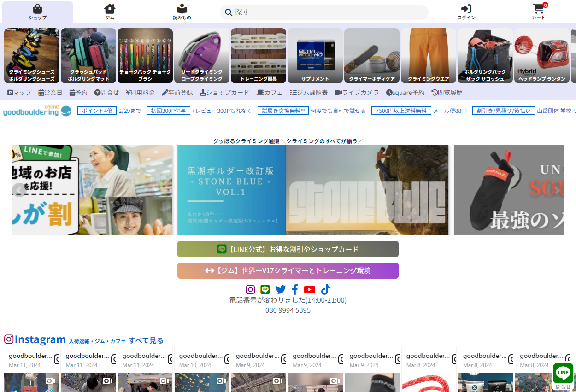Open the ショップ tab with bag icon

coord(37,12)
